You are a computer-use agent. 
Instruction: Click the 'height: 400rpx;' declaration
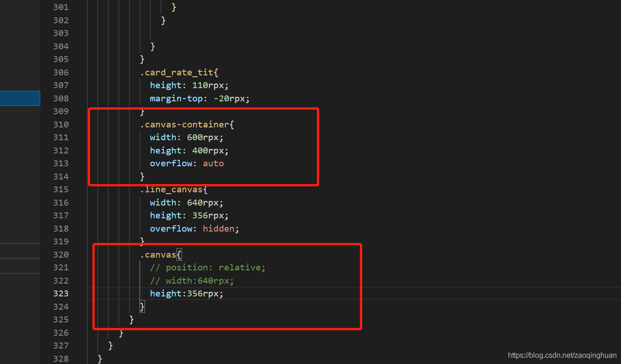pyautogui.click(x=189, y=150)
